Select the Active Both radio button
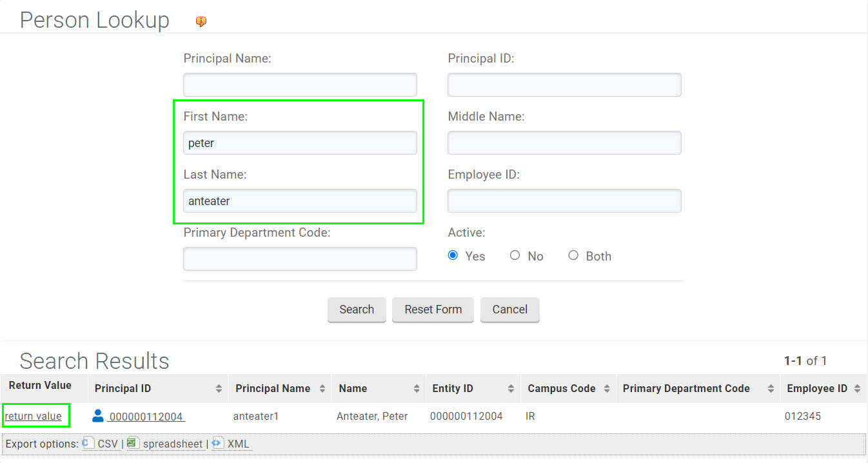This screenshot has height=463, width=868. coord(573,255)
